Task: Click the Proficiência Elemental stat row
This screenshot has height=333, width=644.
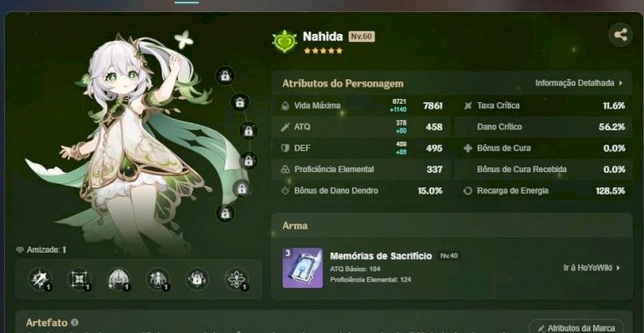Action: point(361,170)
